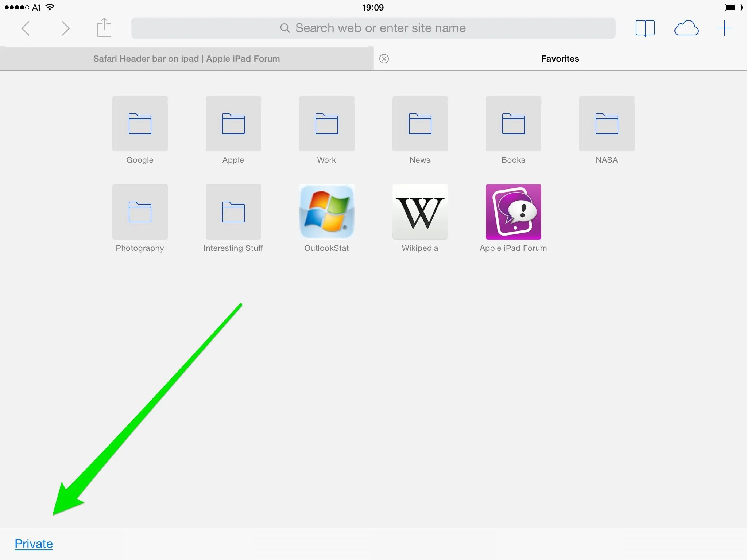Open the NASA bookmarks folder
The height and width of the screenshot is (560, 747).
click(x=607, y=124)
